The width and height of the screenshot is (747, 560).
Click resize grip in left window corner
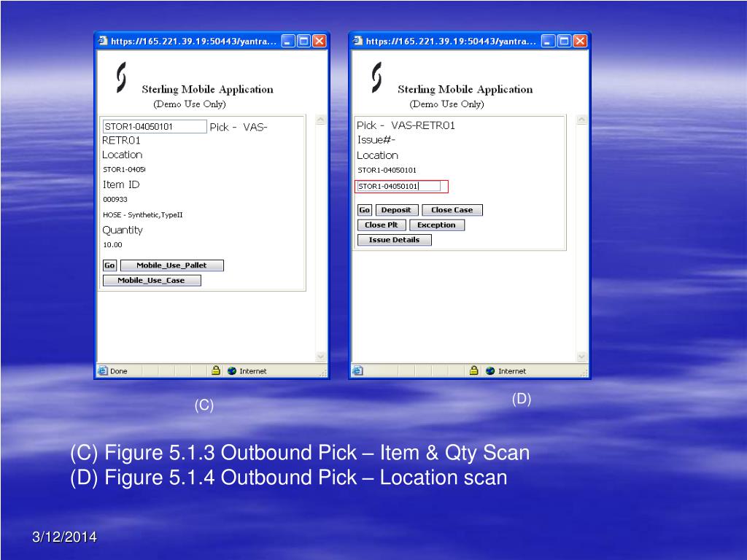click(x=324, y=373)
